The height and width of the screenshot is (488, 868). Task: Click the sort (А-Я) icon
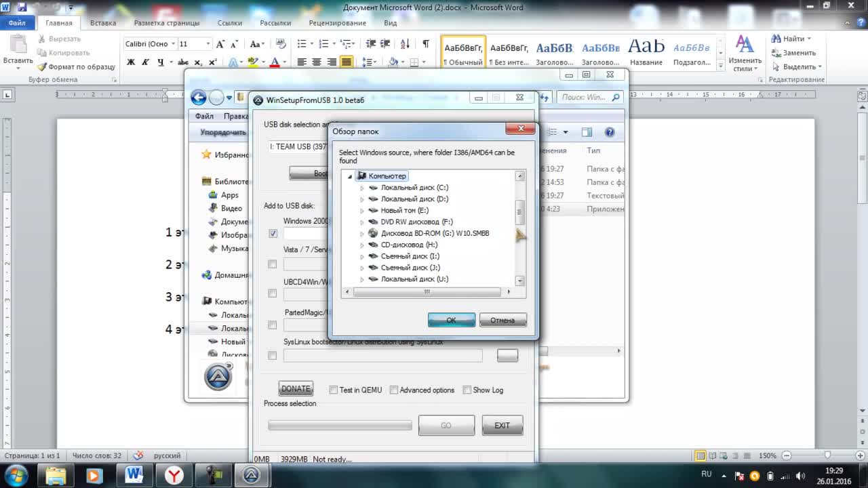pyautogui.click(x=406, y=44)
